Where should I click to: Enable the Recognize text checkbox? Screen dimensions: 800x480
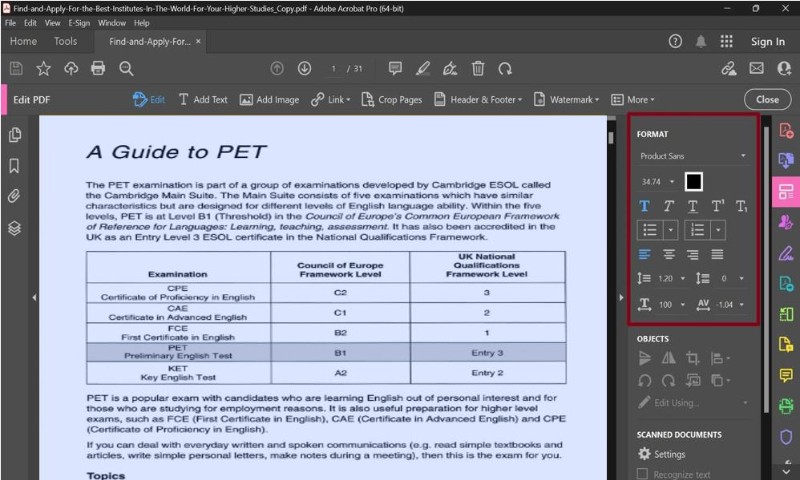[x=642, y=474]
